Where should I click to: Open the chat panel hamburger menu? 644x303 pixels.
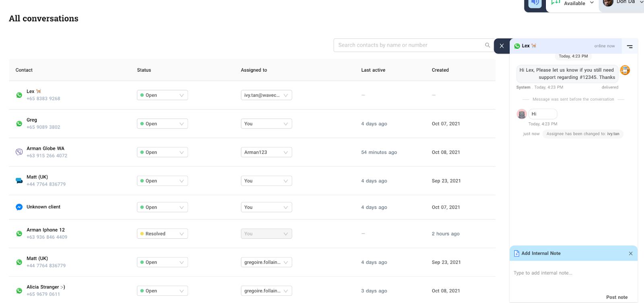pos(630,47)
